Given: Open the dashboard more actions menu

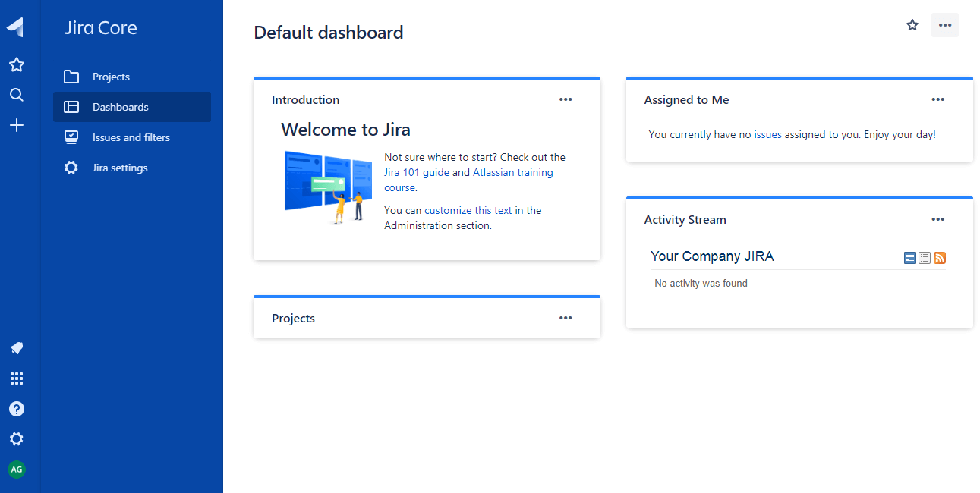Looking at the screenshot, I should pos(944,24).
